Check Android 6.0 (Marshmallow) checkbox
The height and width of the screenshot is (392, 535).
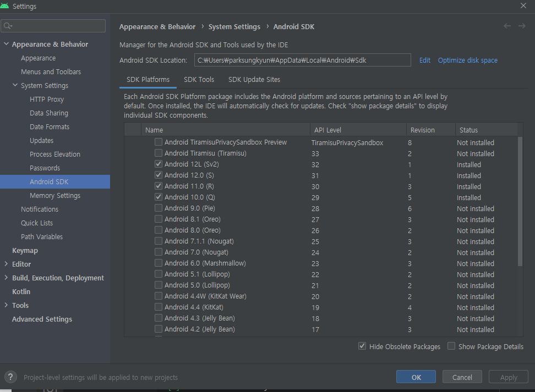[x=159, y=263]
